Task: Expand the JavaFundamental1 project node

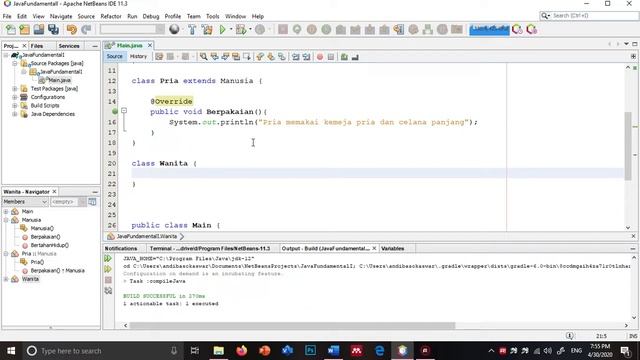Action: tap(6, 55)
